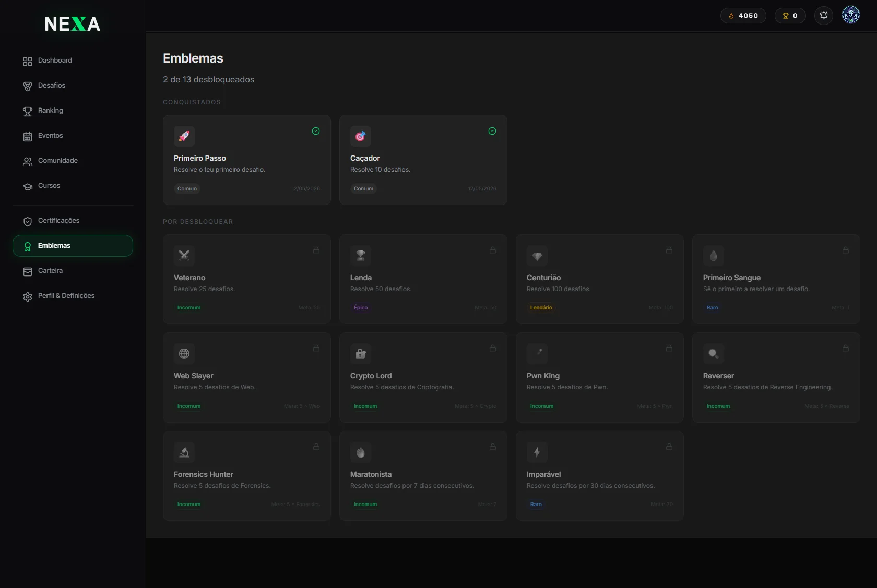Click the NEXA logo
The width and height of the screenshot is (877, 588).
[x=73, y=24]
